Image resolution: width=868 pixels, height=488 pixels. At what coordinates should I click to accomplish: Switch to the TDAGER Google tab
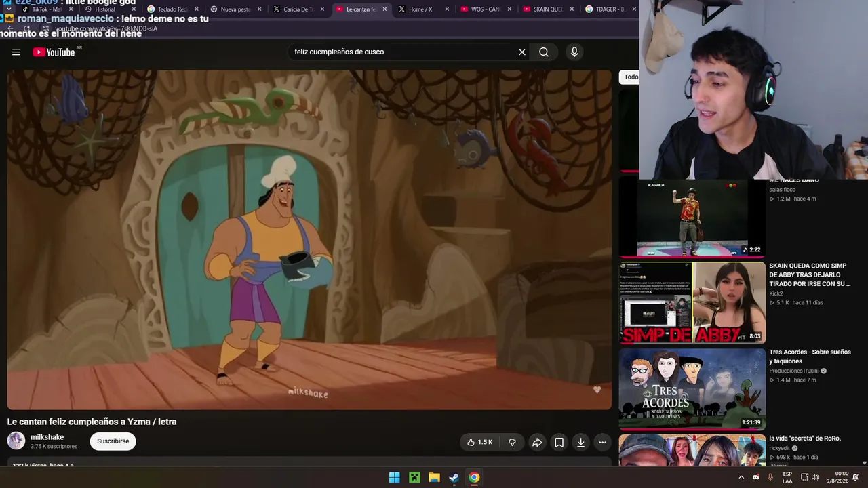[609, 9]
